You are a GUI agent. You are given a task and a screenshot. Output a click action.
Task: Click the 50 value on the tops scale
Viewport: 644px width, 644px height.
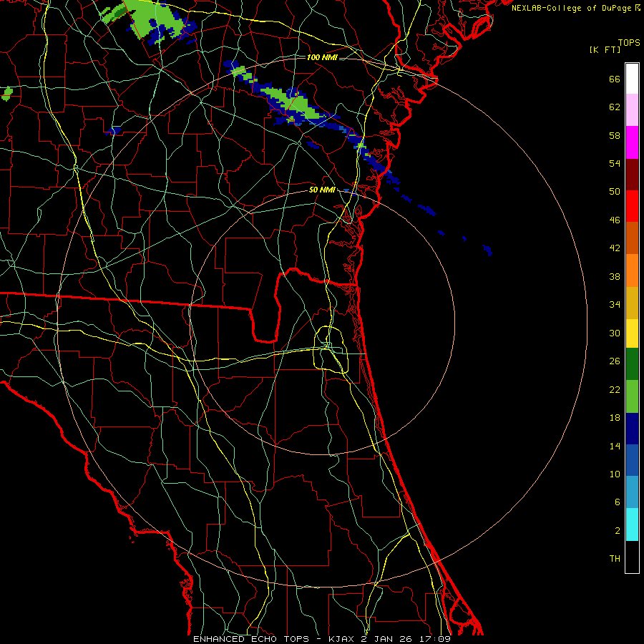point(615,192)
